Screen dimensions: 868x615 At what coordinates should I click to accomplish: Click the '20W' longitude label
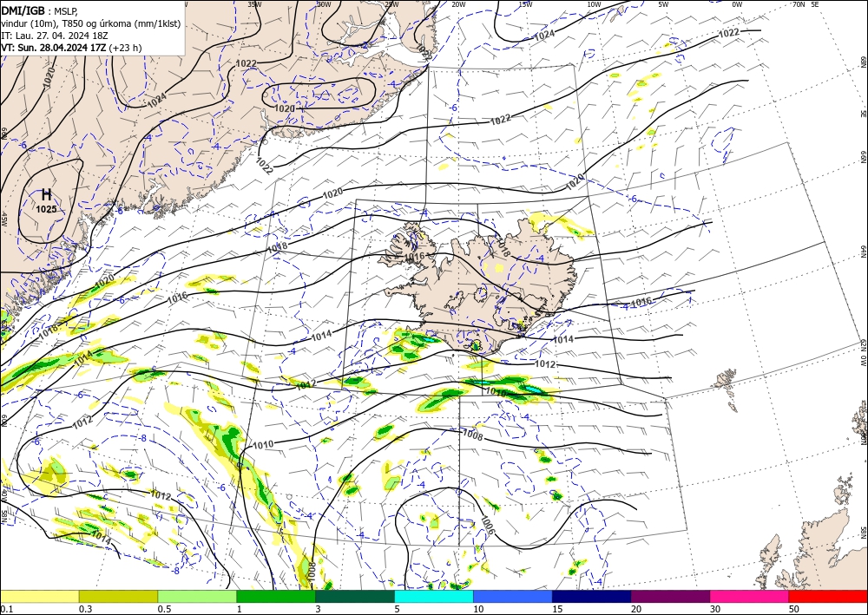(x=458, y=4)
